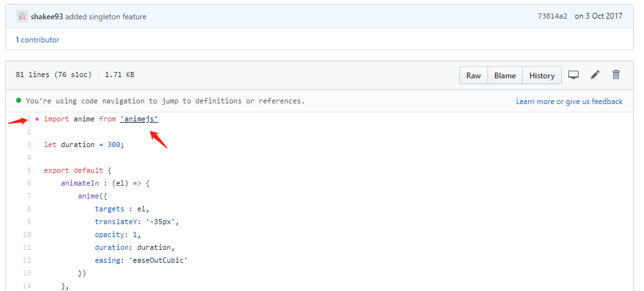Click the pink dot beside line 1
Screen dimensions: 644x291
click(x=37, y=119)
